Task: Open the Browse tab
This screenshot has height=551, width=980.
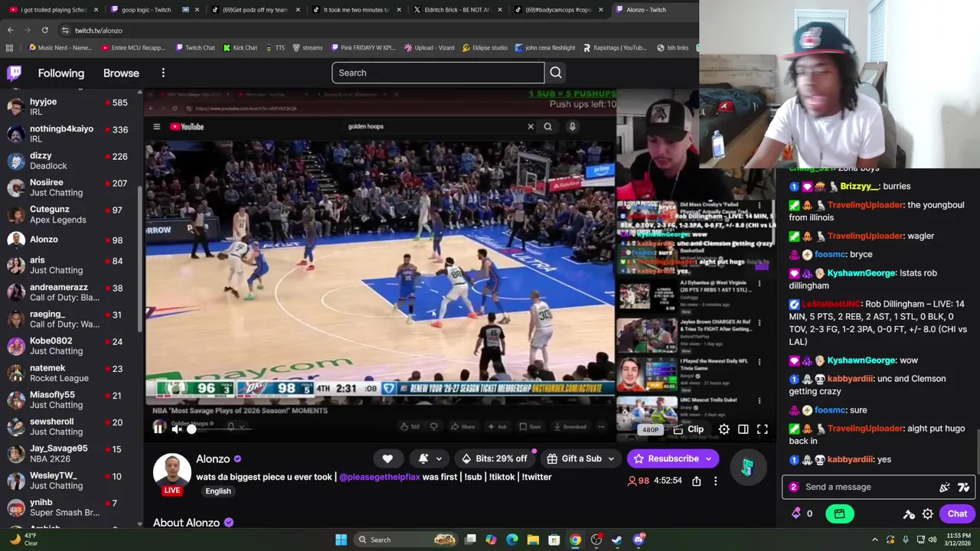Action: click(121, 73)
